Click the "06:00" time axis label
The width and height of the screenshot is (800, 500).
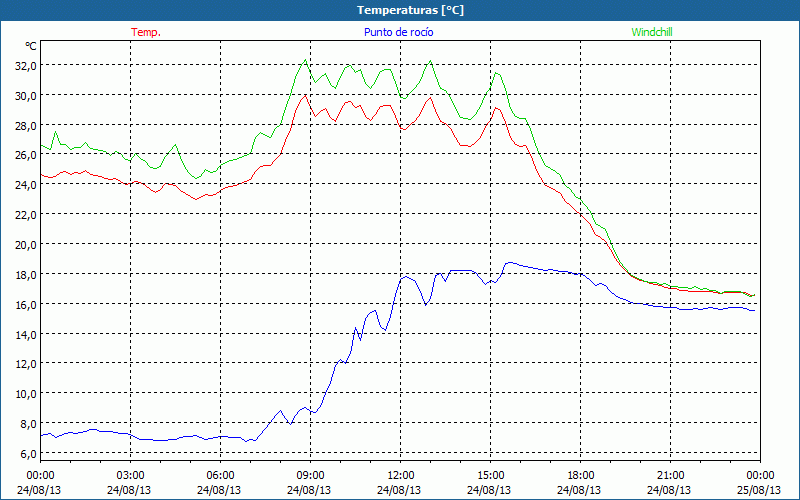(x=221, y=476)
